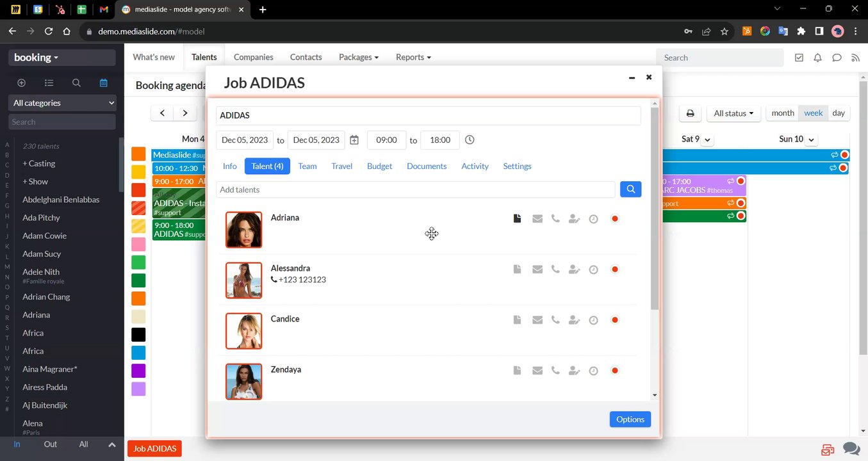Screen dimensions: 868x461
Task: Open All status filter dropdown
Action: (x=733, y=113)
